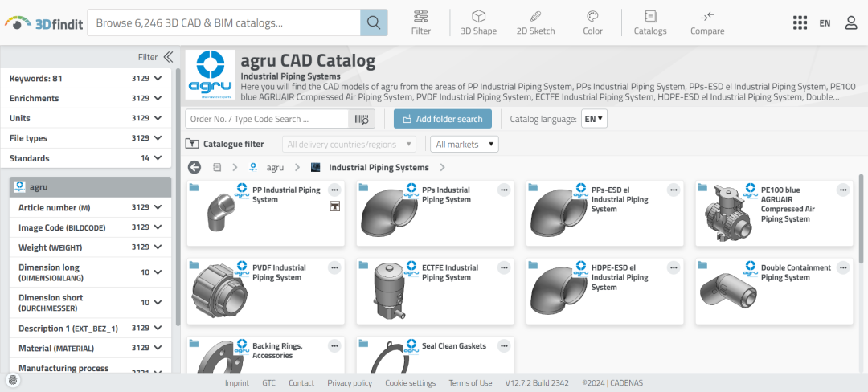Screen dimensions: 868x392
Task: Open options menu for PPs Industrial Piping System
Action: [504, 190]
